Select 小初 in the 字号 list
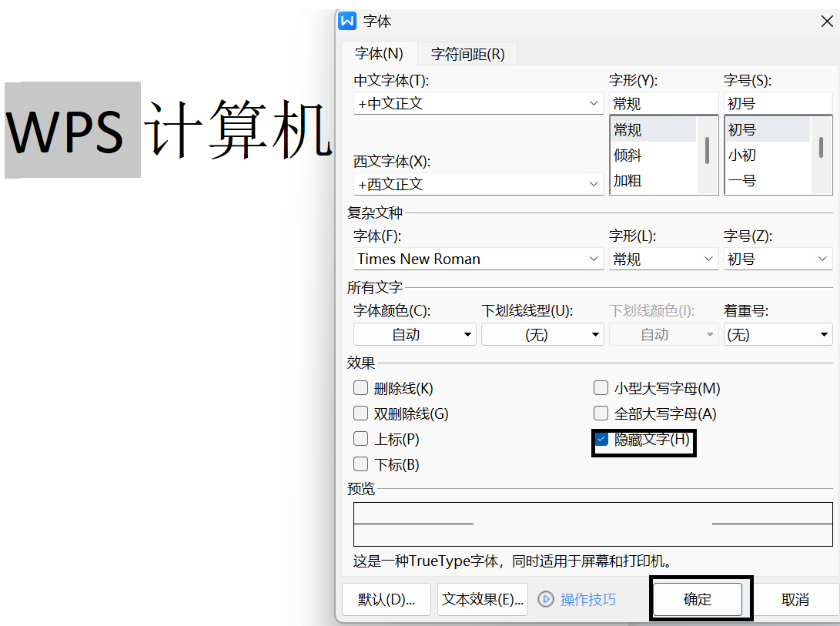This screenshot has height=626, width=840. click(x=768, y=156)
